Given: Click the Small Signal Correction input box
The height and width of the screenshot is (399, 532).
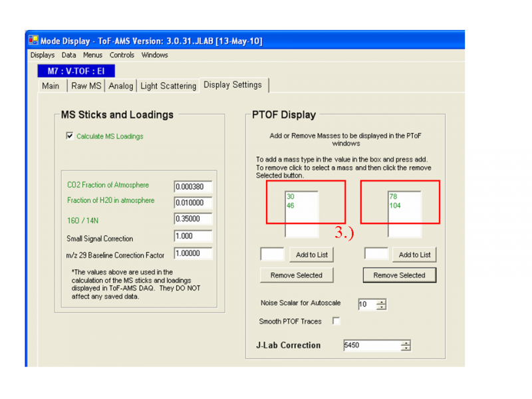Looking at the screenshot, I should 193,236.
